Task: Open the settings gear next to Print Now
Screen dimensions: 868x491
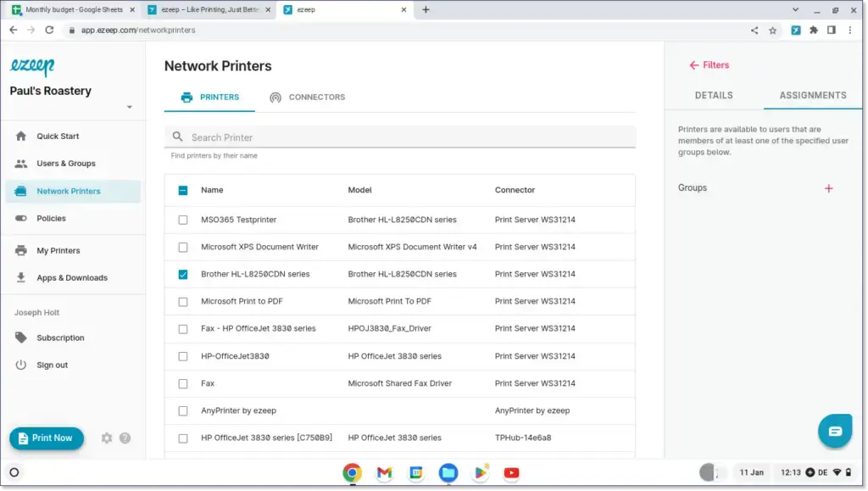Action: (x=106, y=438)
